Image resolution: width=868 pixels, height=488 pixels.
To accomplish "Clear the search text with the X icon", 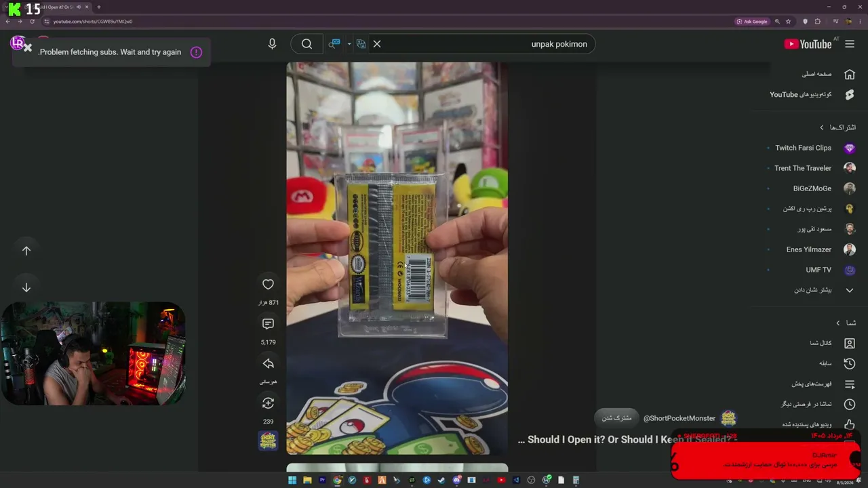I will pyautogui.click(x=377, y=44).
